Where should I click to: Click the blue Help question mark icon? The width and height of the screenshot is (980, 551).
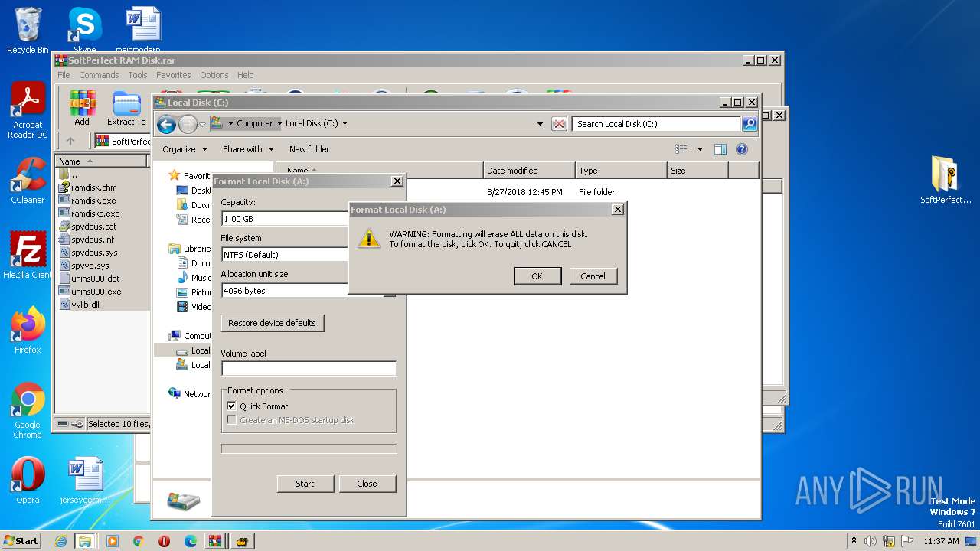coord(741,149)
